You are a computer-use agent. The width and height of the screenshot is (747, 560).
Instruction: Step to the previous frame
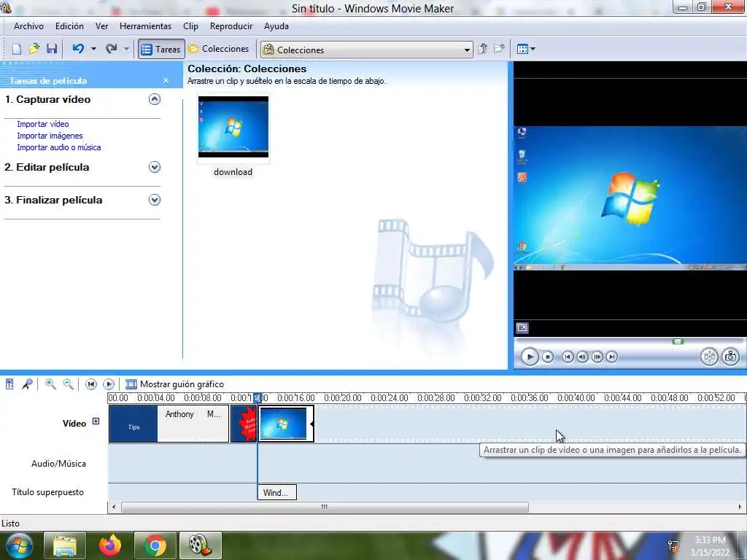582,357
